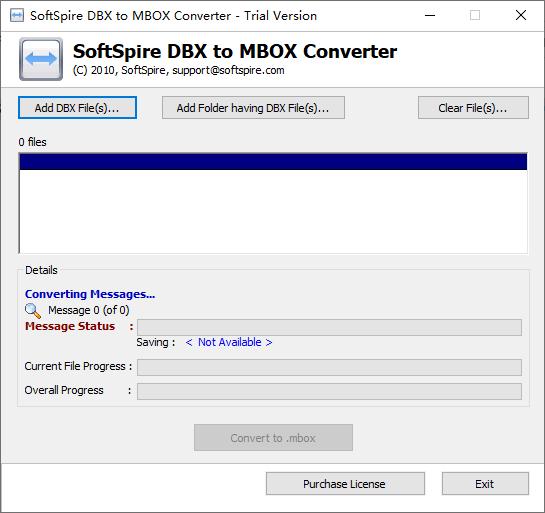Click the Message Status progress bar
This screenshot has height=513, width=545.
329,327
